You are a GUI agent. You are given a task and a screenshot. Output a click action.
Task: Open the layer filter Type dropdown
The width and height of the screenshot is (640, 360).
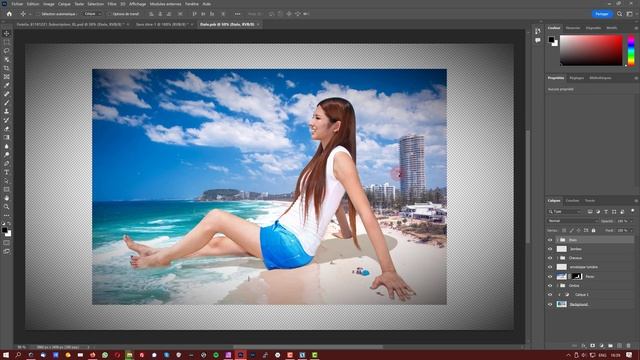point(564,211)
